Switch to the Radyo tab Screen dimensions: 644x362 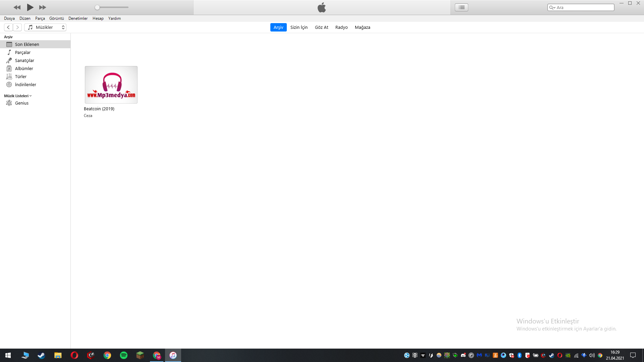(x=341, y=27)
